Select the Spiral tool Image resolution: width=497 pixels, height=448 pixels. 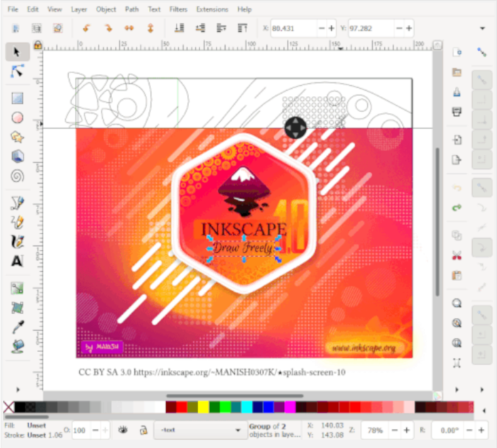pos(18,176)
